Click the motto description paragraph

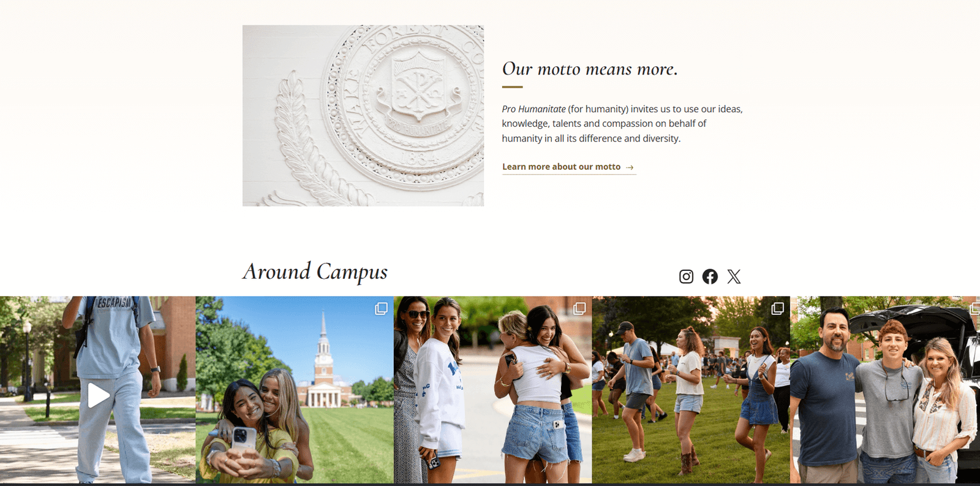[622, 124]
